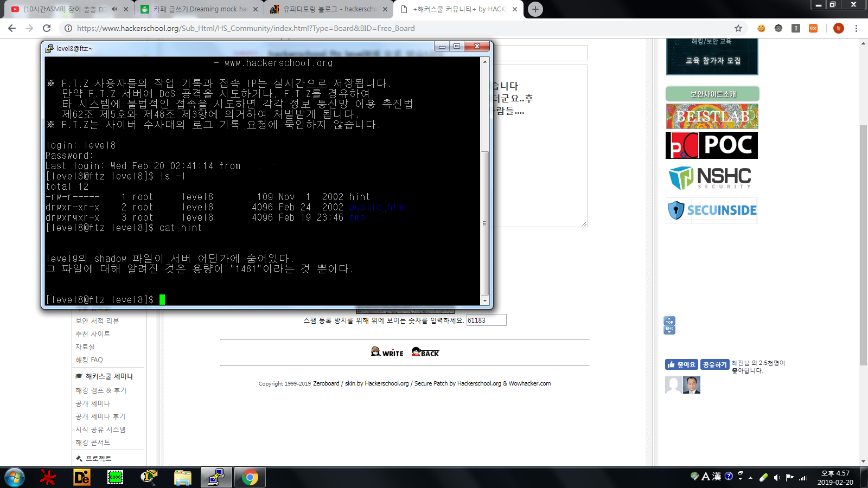Viewport: 868px width, 488px height.
Task: Switch to the hackerschool blog tab
Action: pos(329,9)
